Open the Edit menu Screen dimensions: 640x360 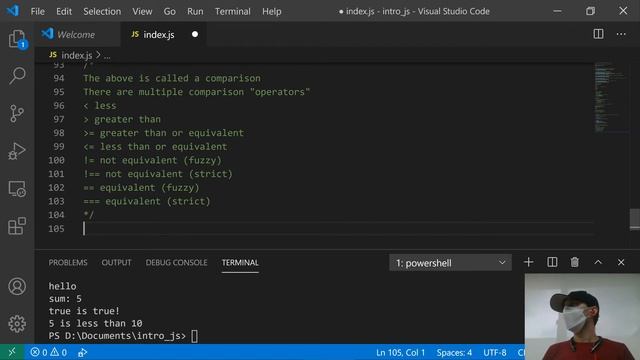point(64,11)
